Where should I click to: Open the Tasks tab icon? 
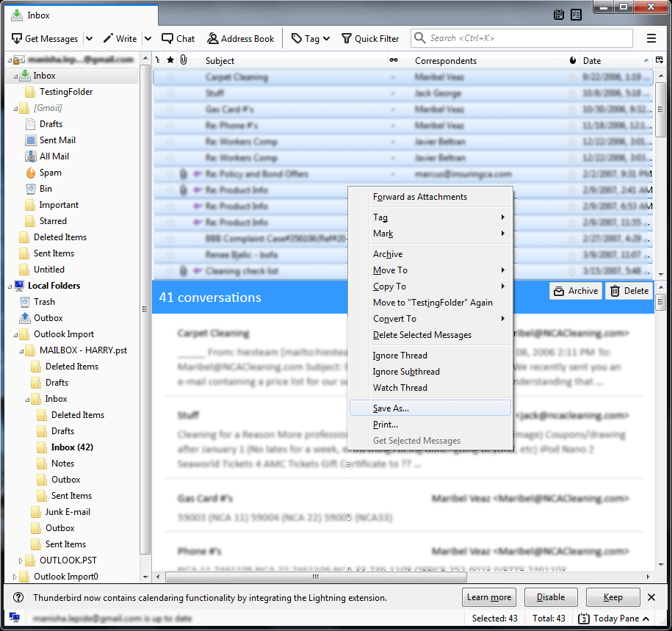(x=576, y=15)
